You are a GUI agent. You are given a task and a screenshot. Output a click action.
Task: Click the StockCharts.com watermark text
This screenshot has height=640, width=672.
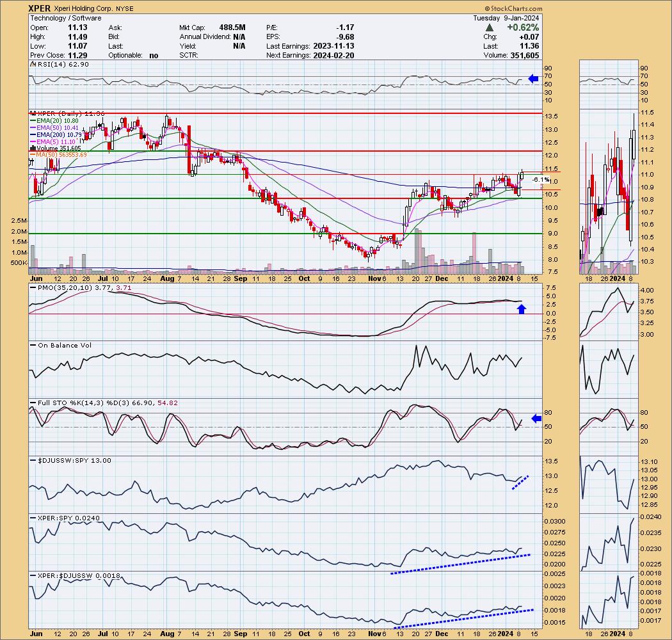coord(513,8)
